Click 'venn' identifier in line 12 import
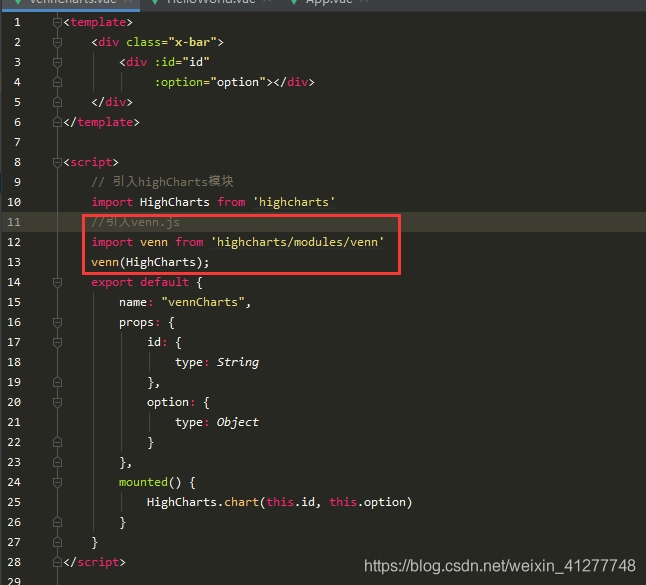 (154, 242)
